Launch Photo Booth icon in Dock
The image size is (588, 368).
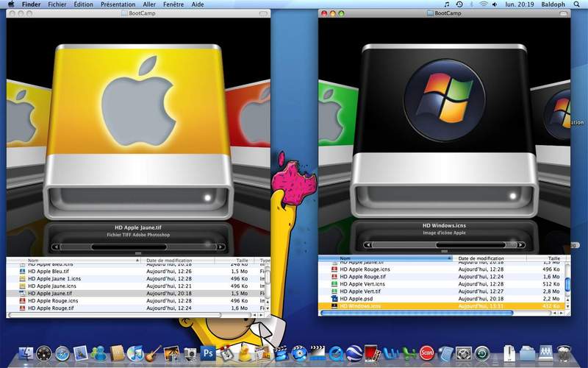(x=372, y=353)
